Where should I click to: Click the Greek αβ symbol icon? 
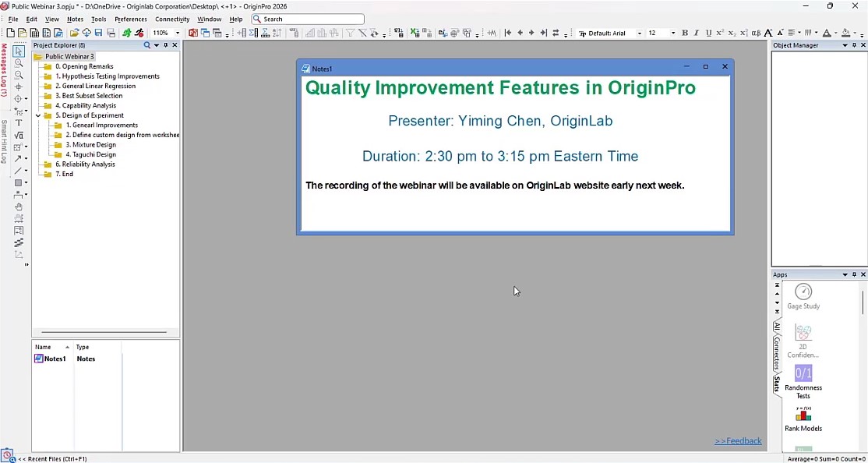[756, 33]
